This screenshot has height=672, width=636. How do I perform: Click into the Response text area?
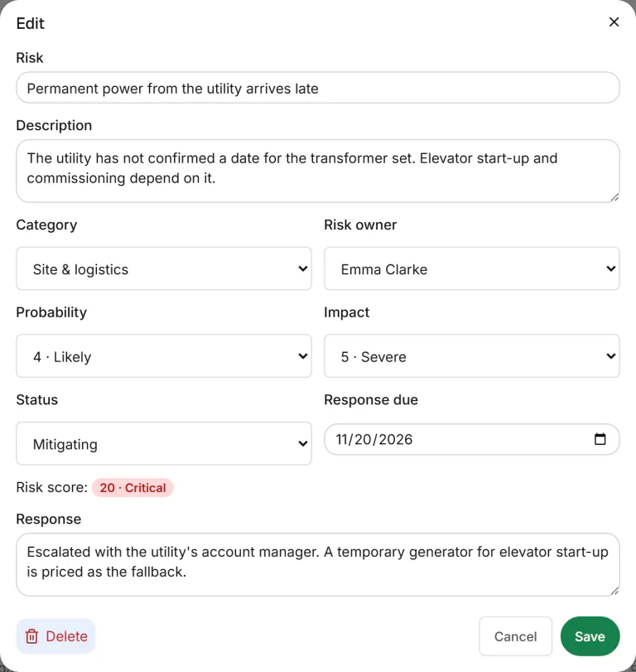318,565
